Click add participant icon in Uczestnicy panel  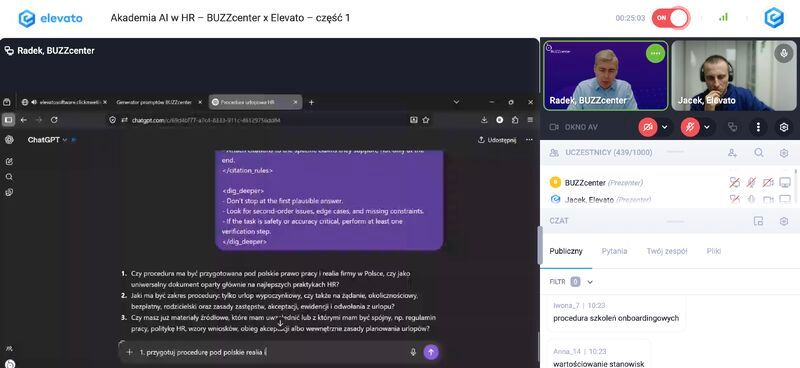pos(733,153)
